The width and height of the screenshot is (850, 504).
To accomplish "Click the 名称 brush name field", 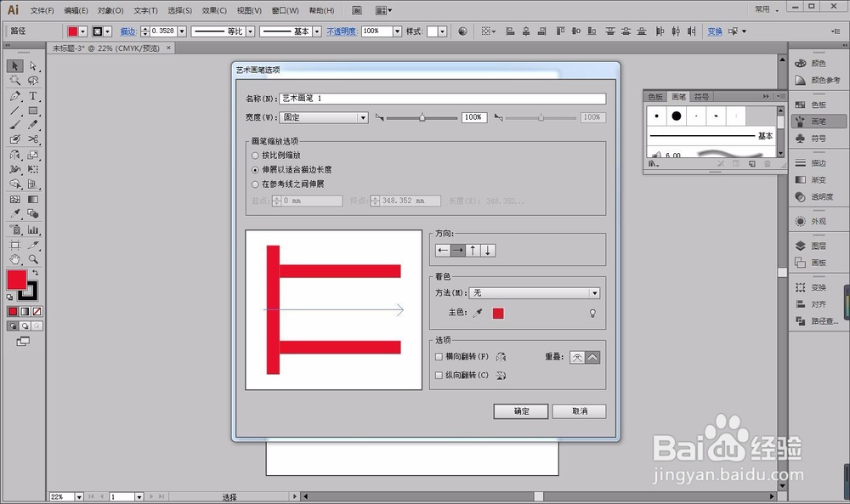I will 442,98.
